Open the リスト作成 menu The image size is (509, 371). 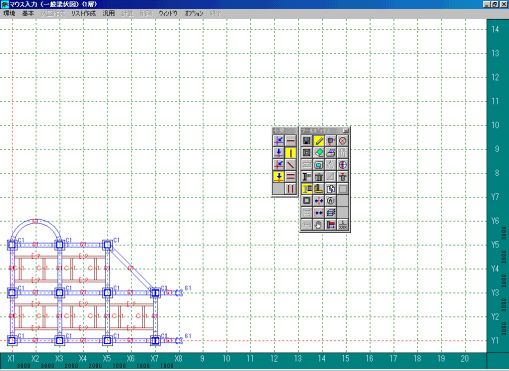click(83, 13)
